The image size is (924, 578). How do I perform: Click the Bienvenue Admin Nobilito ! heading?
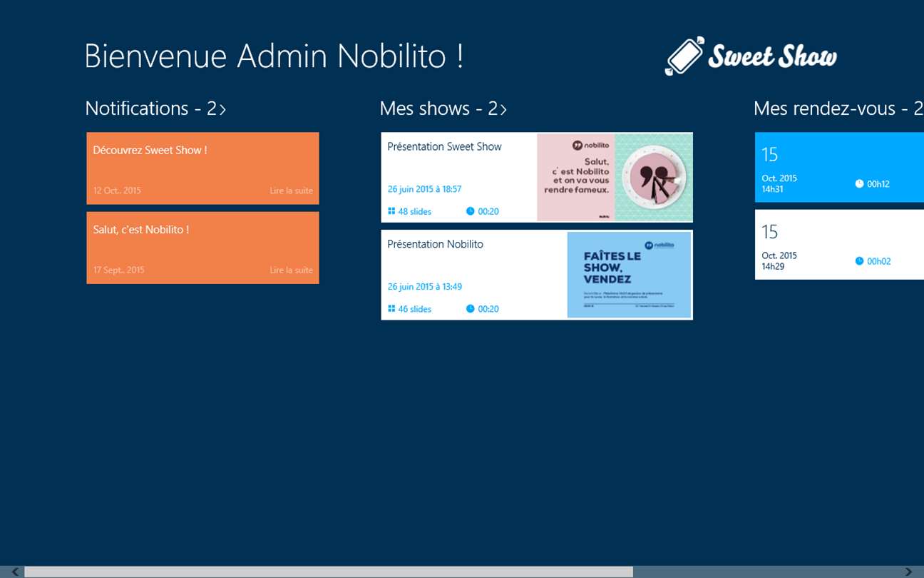[274, 56]
